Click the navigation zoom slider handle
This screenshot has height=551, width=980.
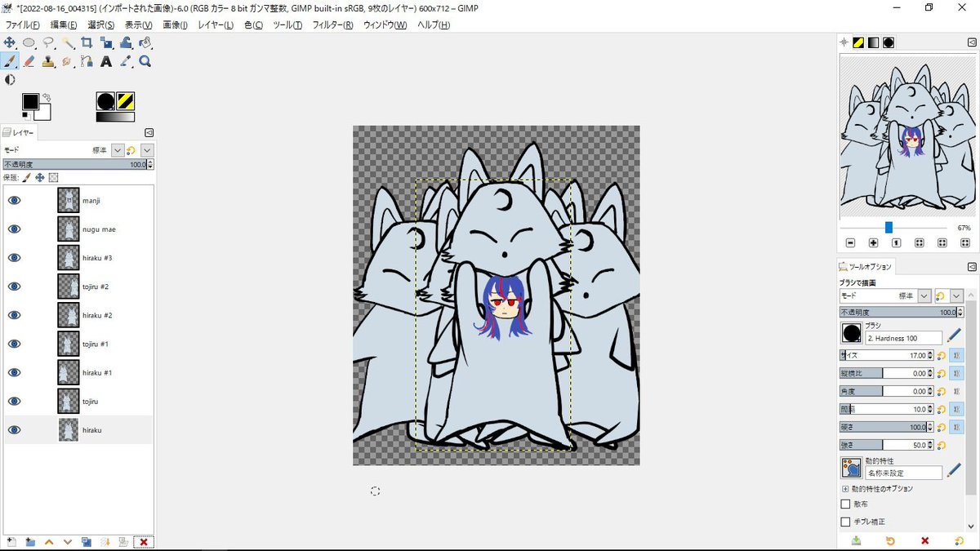[889, 228]
